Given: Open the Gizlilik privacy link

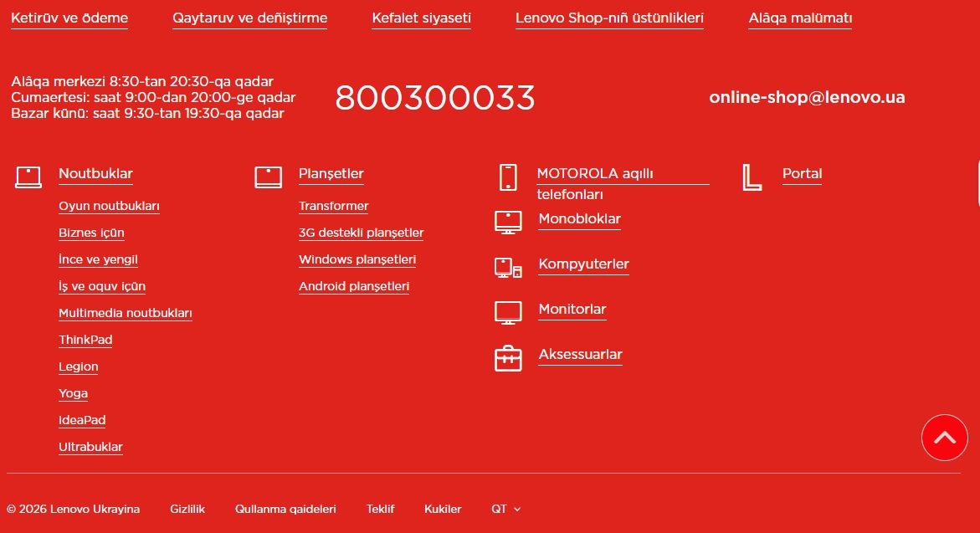Looking at the screenshot, I should coord(187,509).
